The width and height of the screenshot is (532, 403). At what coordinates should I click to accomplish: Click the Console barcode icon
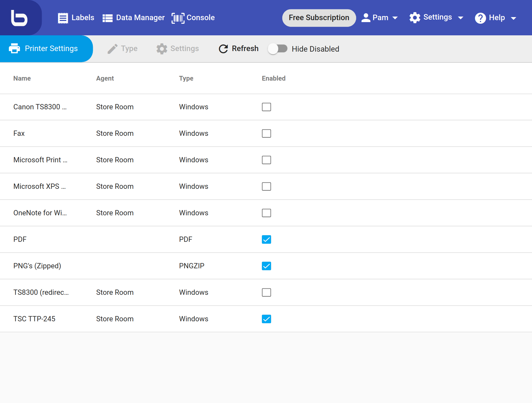coord(178,18)
